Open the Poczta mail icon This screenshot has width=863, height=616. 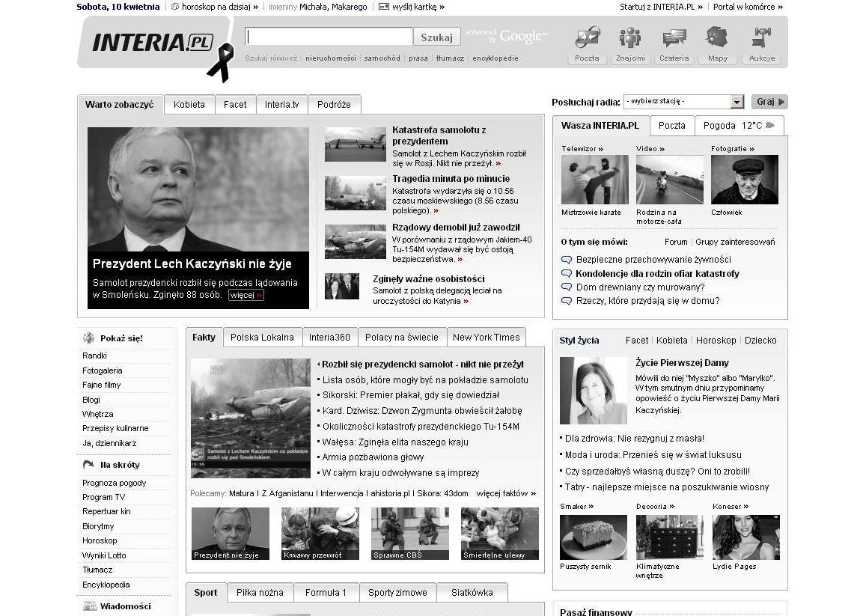pyautogui.click(x=587, y=38)
